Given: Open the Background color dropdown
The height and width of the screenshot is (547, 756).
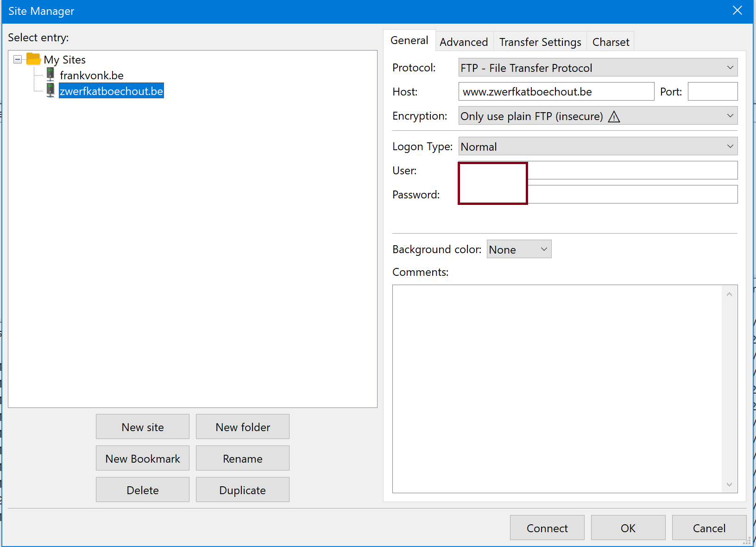Looking at the screenshot, I should coord(519,249).
